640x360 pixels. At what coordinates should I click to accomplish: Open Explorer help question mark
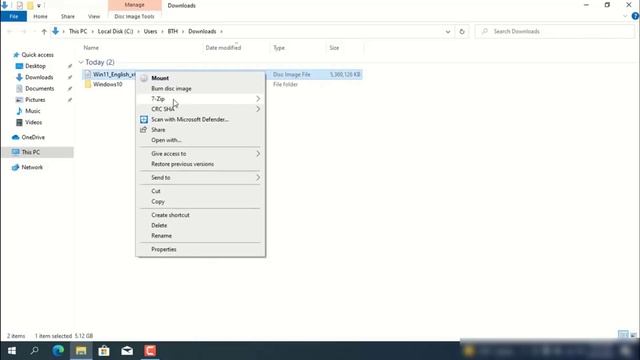coord(635,16)
